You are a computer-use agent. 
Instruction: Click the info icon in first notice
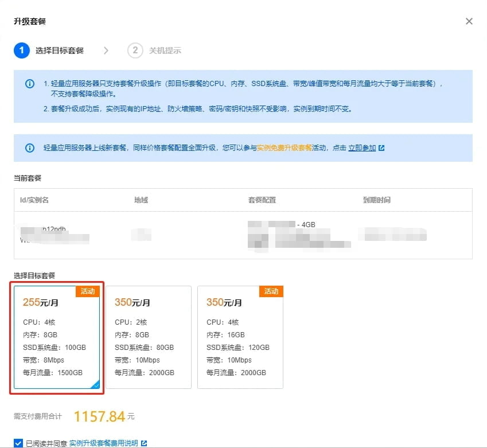pyautogui.click(x=30, y=84)
